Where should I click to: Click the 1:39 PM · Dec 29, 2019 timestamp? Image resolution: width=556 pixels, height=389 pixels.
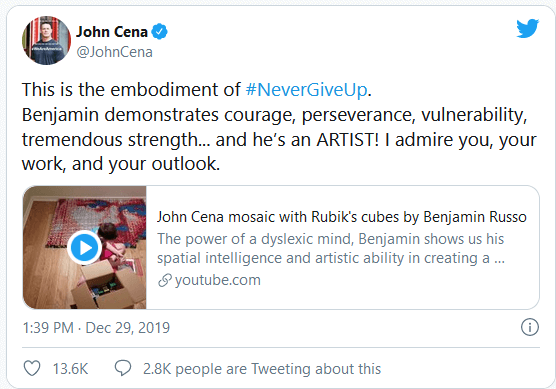(x=96, y=328)
